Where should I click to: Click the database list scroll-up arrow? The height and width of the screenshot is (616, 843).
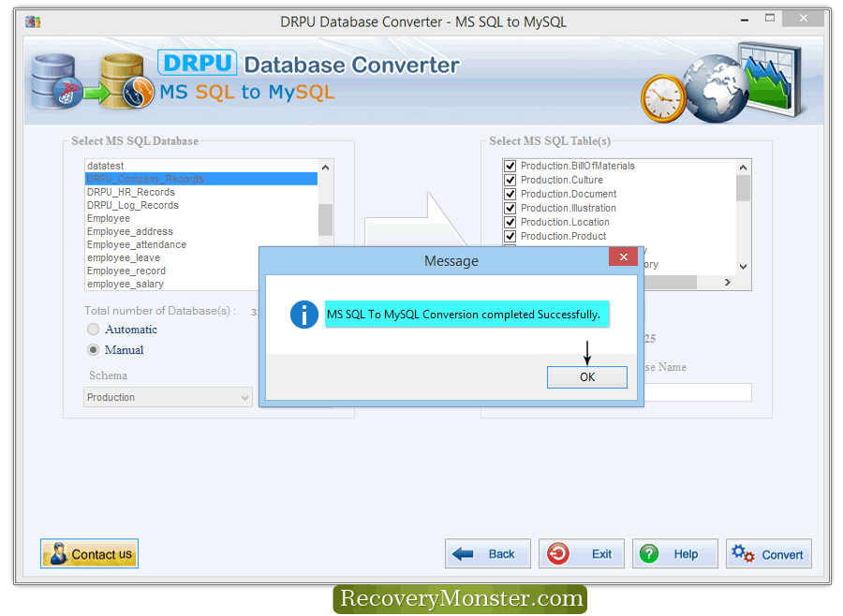click(325, 168)
